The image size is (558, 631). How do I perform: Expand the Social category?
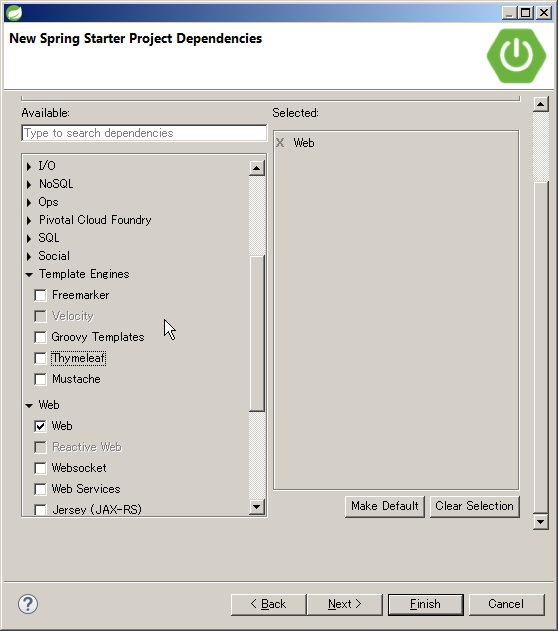point(29,256)
